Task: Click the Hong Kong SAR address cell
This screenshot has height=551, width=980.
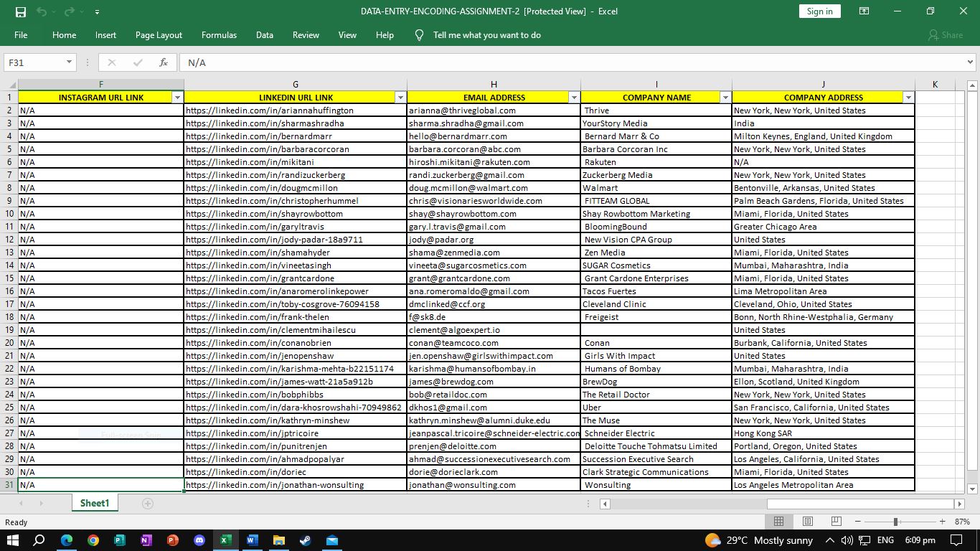Action: click(824, 433)
